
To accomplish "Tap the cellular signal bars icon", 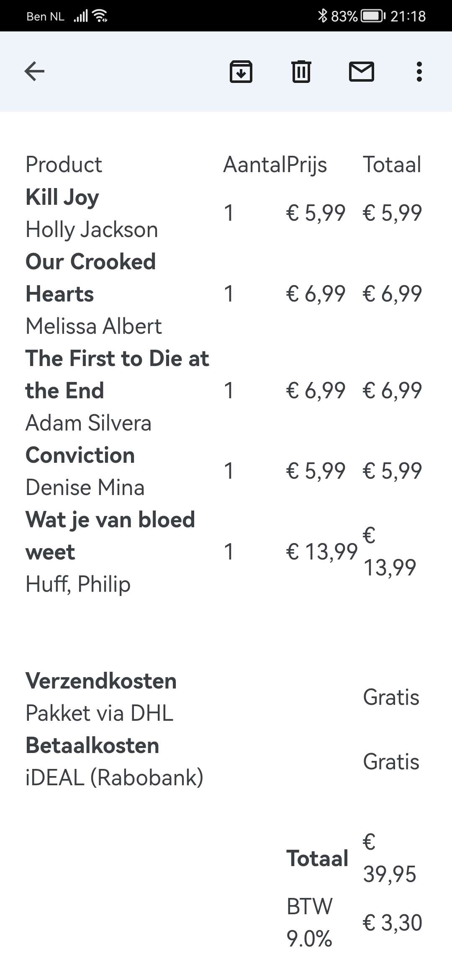I will pos(81,16).
